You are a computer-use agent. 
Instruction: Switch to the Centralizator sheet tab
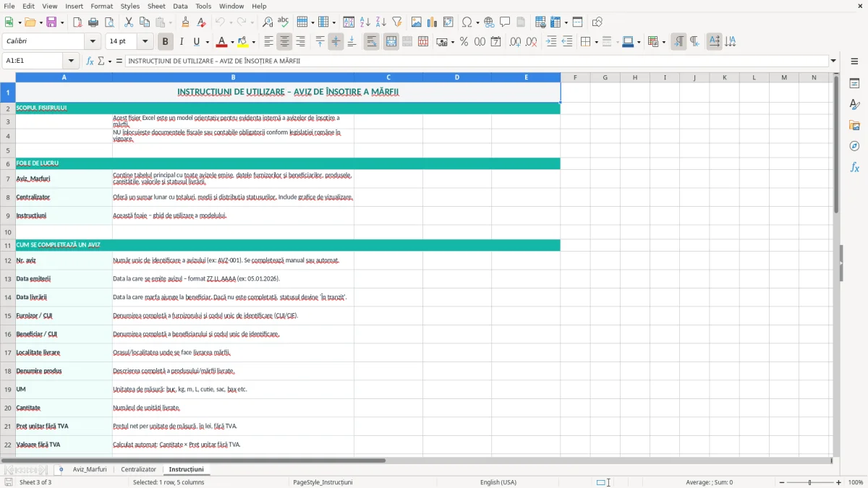tap(138, 469)
